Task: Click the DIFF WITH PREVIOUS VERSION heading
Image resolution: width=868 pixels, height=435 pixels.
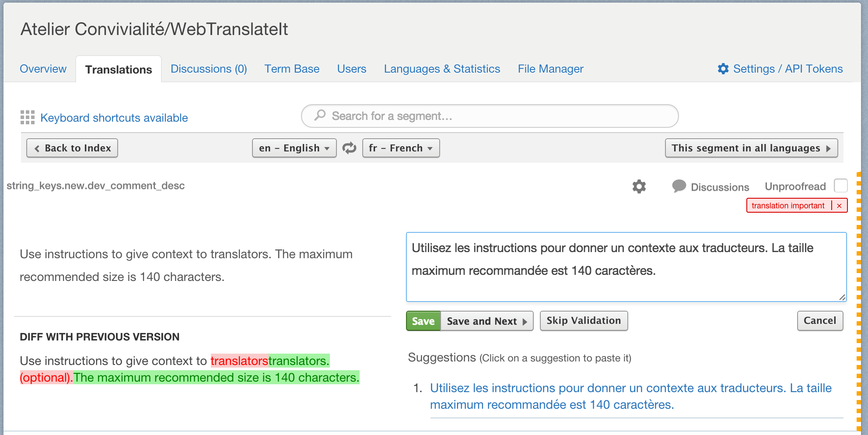Action: tap(100, 337)
